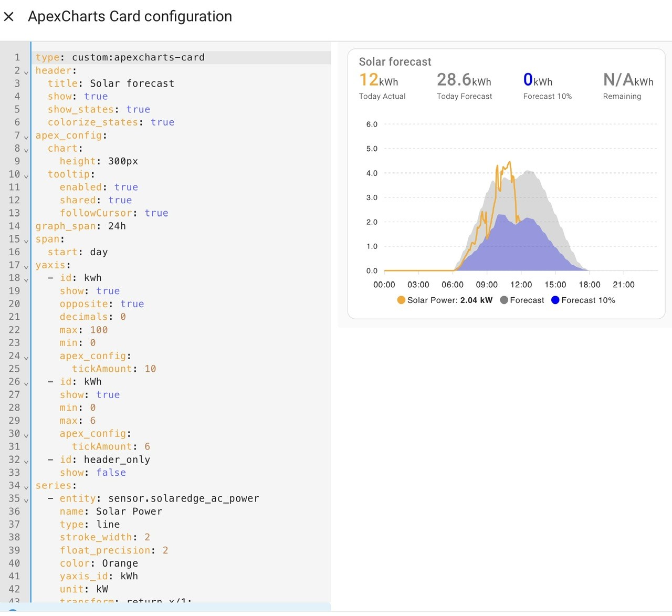Collapse the yaxis block at line 17
This screenshot has width=672, height=616.
[26, 267]
